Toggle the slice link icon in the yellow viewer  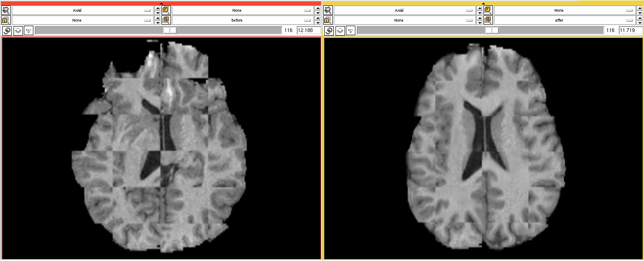pos(329,31)
